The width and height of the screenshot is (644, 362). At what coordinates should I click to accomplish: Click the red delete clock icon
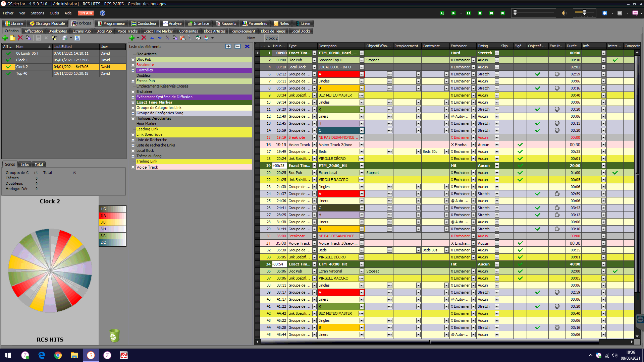pyautogui.click(x=20, y=38)
